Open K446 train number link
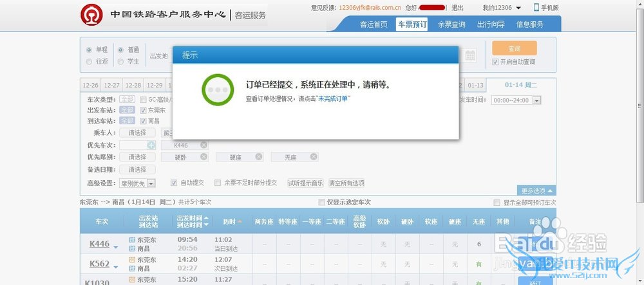The image size is (644, 285). [99, 244]
